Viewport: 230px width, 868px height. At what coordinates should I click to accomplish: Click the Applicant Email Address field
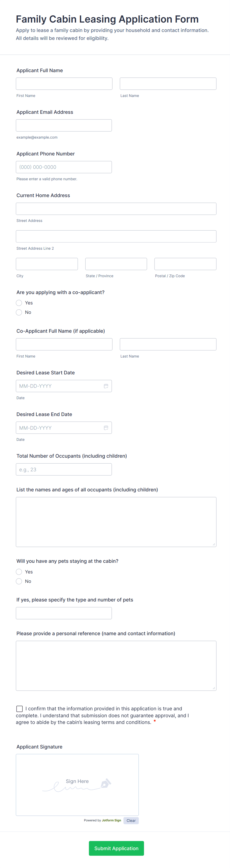coord(64,125)
